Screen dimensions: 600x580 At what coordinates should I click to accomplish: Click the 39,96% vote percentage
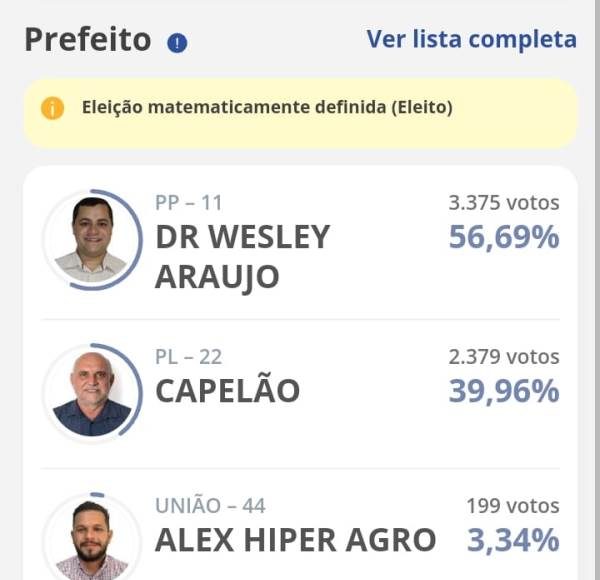click(503, 391)
